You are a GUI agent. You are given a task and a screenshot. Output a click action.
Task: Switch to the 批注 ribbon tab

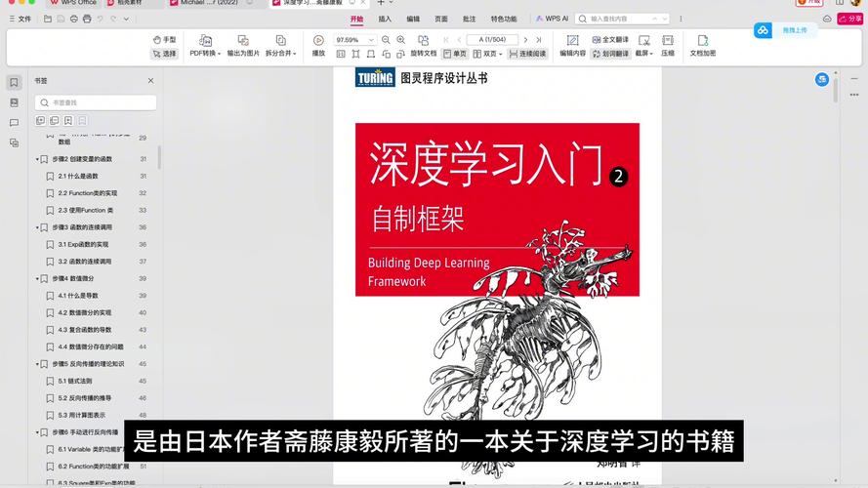tap(470, 19)
